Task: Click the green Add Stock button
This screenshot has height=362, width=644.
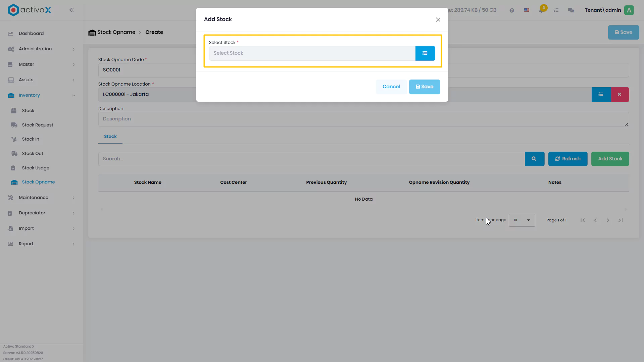Action: 610,159
